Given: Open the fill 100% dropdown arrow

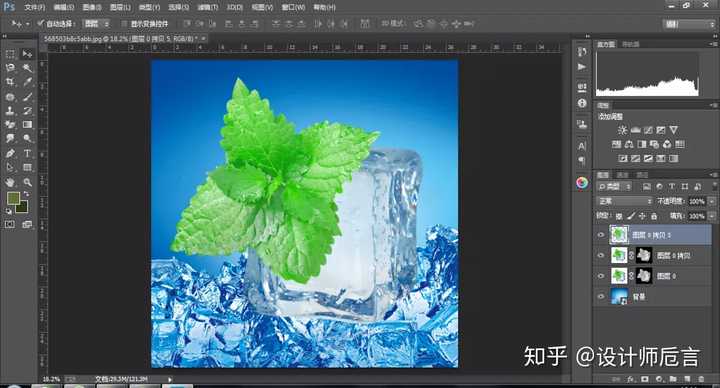Looking at the screenshot, I should click(x=711, y=216).
